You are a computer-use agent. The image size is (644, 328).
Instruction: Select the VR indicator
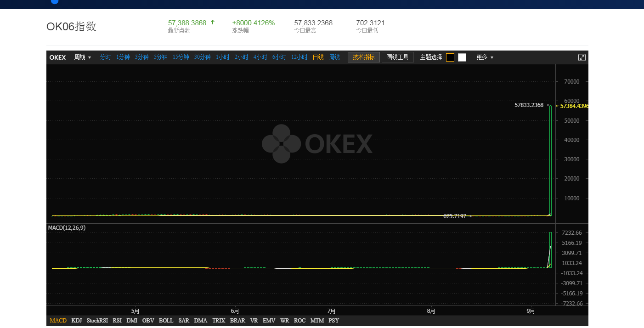254,321
